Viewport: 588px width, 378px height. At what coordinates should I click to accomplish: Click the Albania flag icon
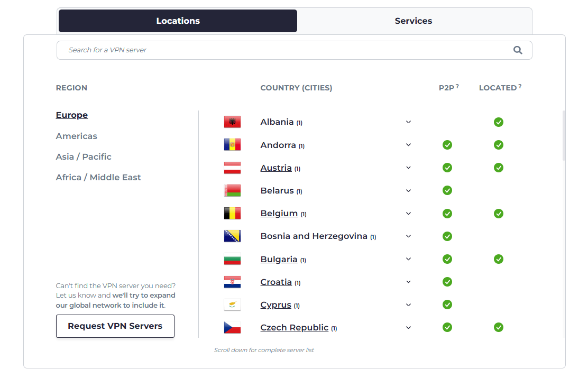(232, 122)
